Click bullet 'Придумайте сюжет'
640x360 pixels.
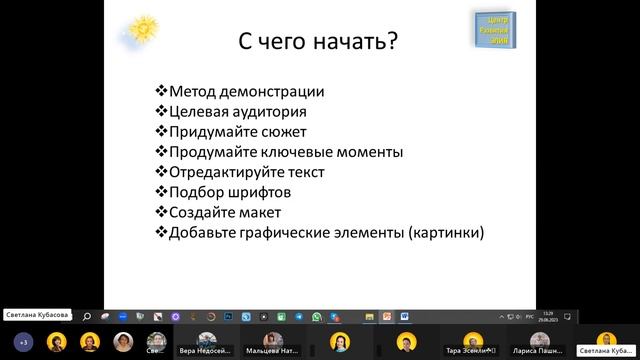point(238,132)
